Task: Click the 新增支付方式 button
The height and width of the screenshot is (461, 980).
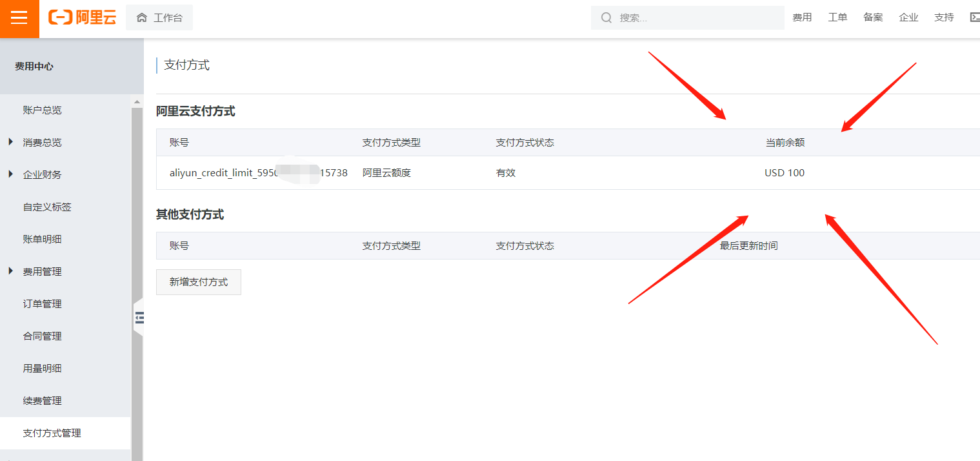Action: coord(199,282)
